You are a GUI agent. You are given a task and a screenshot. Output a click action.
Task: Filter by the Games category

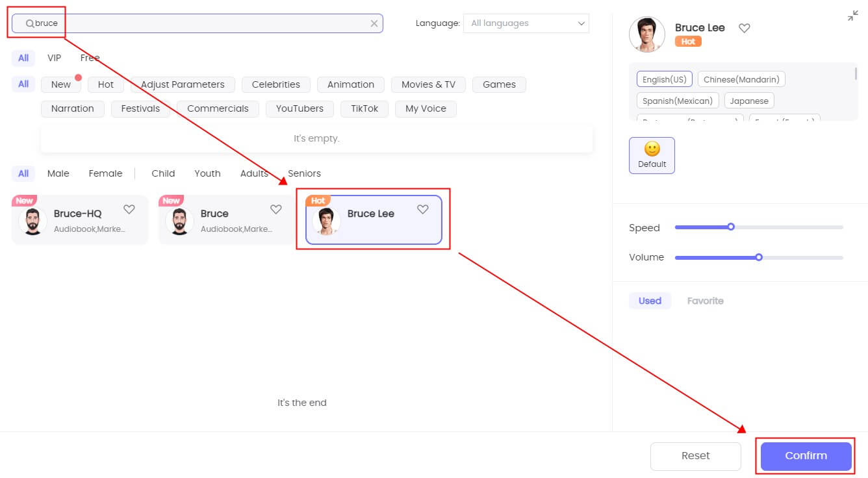click(x=499, y=84)
